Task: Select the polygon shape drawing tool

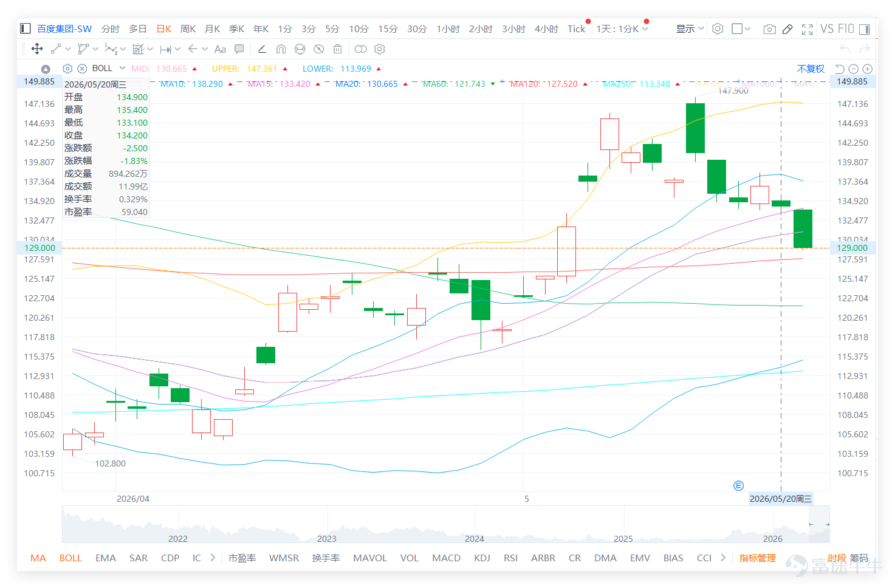Action: [x=83, y=49]
